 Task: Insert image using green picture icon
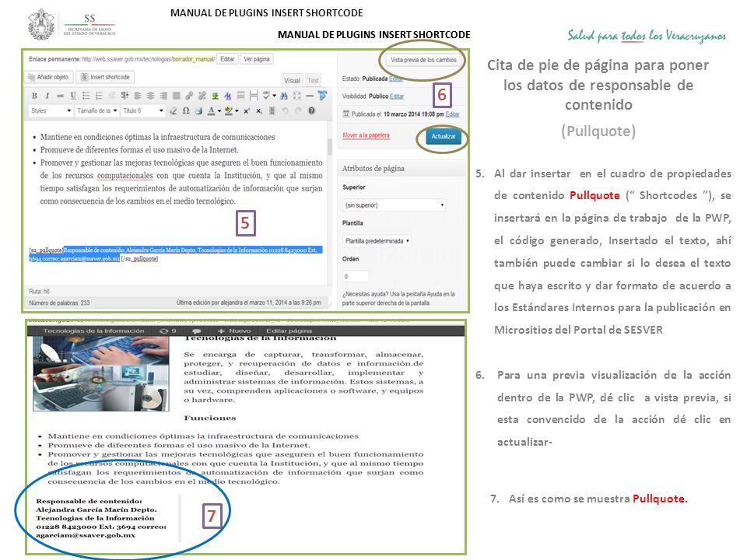(216, 96)
